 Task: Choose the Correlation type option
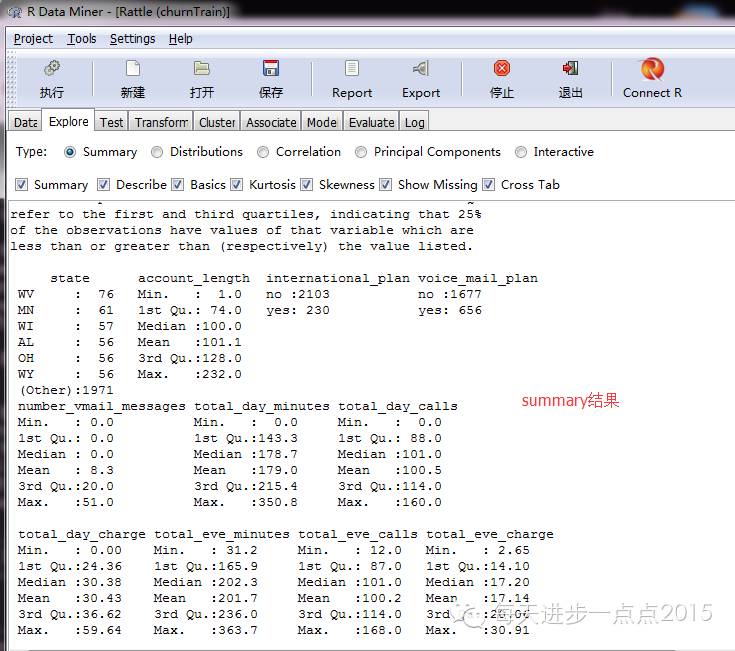pos(263,152)
